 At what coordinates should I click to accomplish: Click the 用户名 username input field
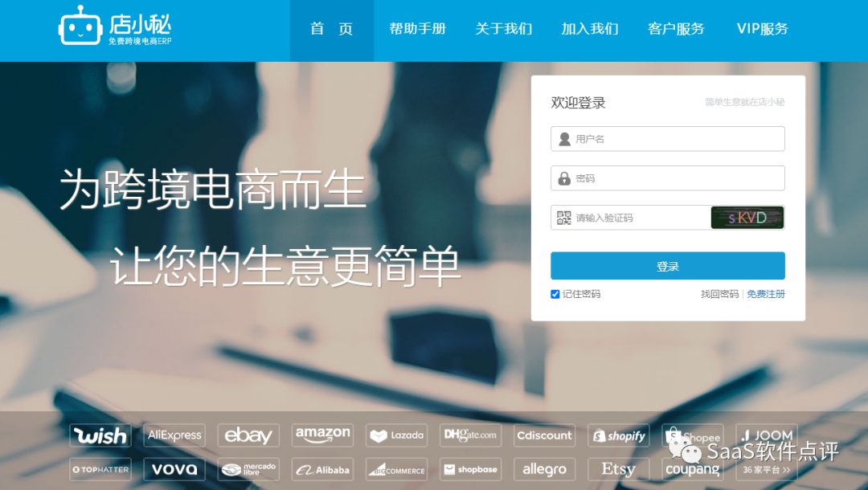click(x=667, y=138)
